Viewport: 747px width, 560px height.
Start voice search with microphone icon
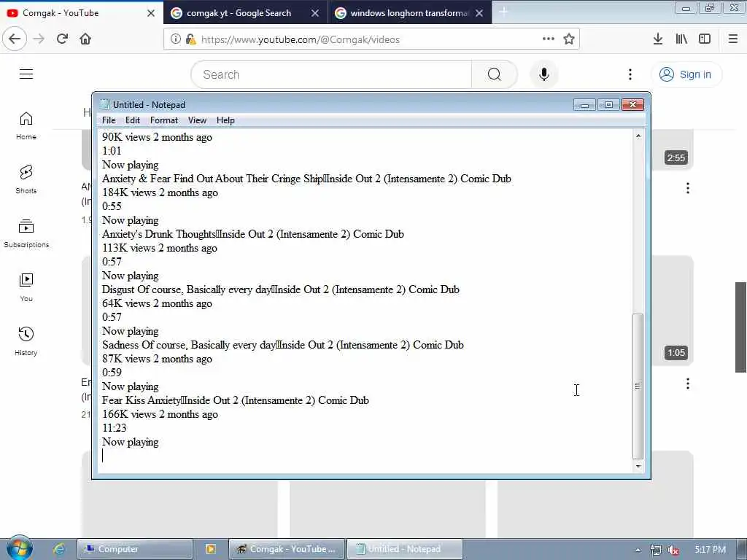(x=544, y=74)
